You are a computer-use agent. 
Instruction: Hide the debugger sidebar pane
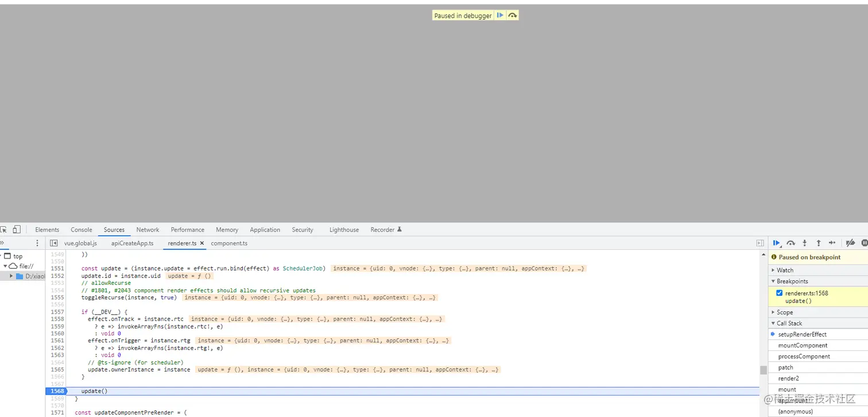coord(760,243)
